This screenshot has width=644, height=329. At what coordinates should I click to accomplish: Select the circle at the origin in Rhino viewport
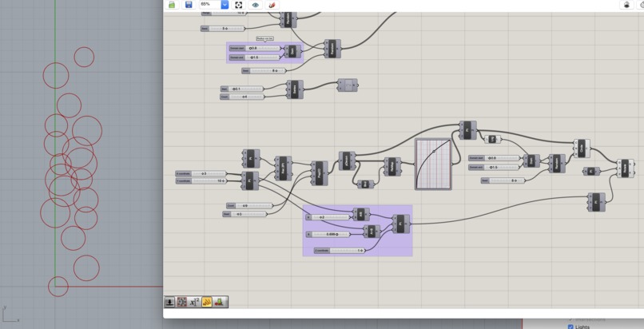(58, 287)
